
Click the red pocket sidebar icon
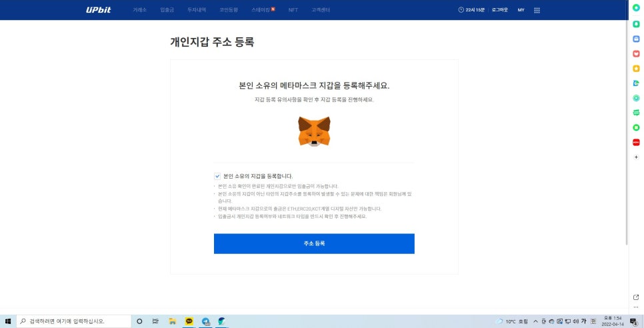coord(636,54)
